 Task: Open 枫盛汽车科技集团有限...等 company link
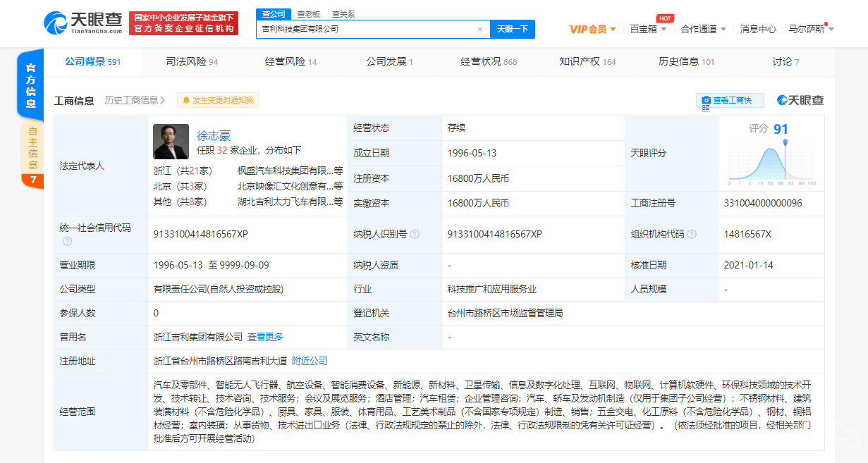[290, 171]
